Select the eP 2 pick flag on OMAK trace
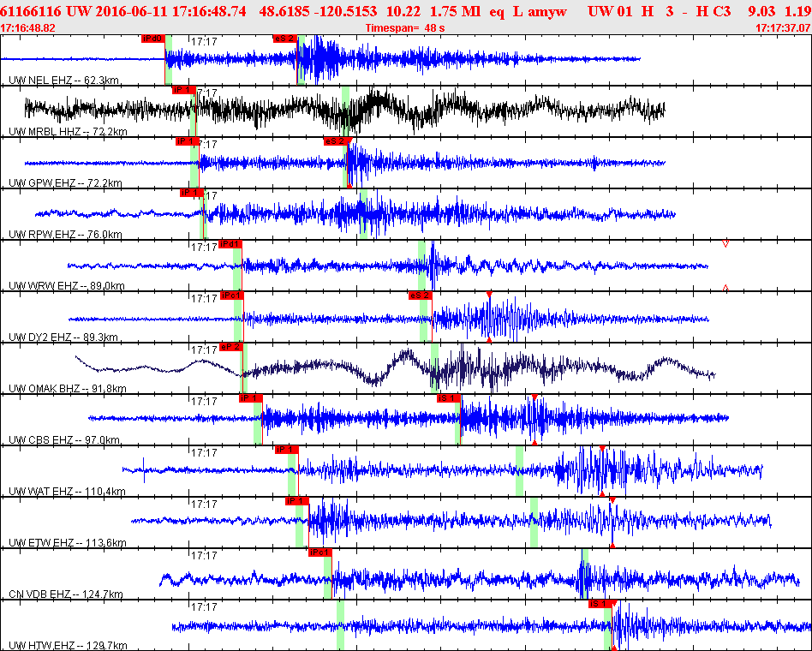Image resolution: width=812 pixels, height=651 pixels. pos(231,346)
